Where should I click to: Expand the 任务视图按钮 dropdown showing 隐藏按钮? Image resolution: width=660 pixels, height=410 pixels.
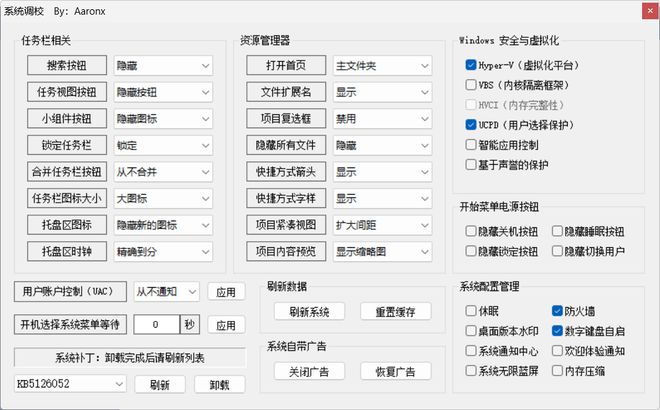pyautogui.click(x=163, y=92)
